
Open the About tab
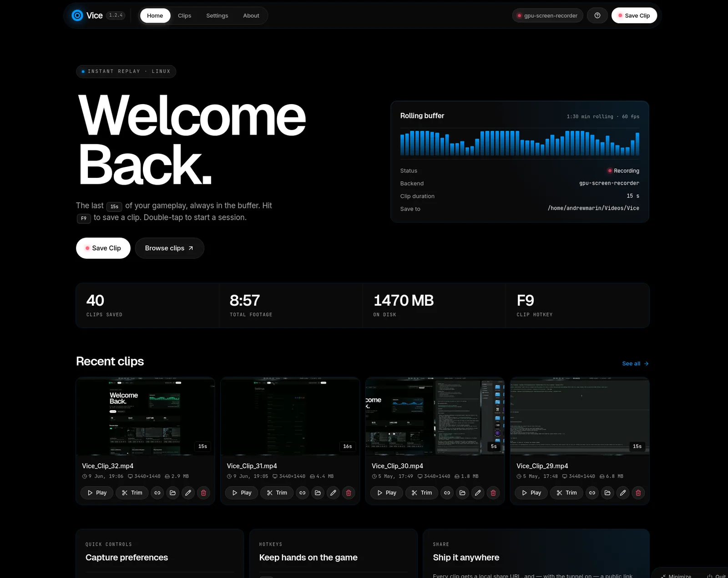click(251, 15)
